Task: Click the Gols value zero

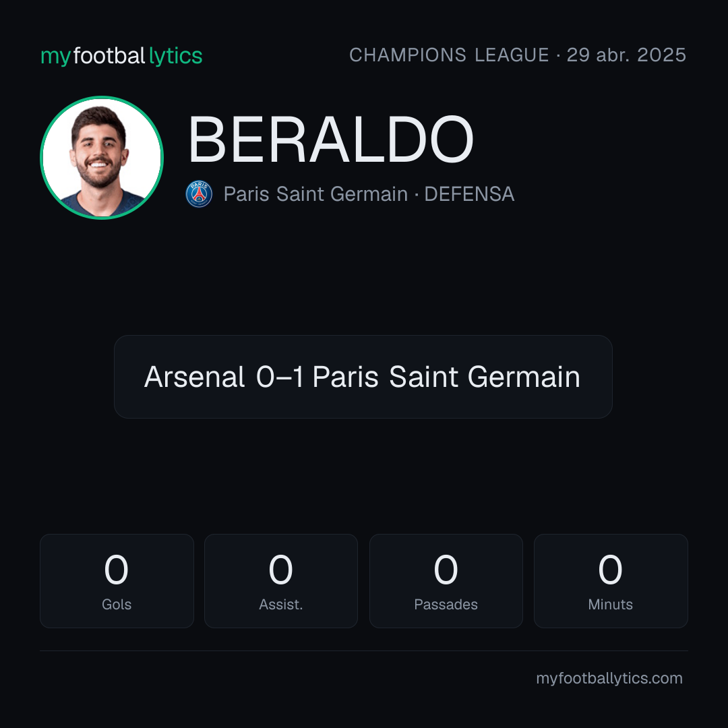Action: click(116, 570)
